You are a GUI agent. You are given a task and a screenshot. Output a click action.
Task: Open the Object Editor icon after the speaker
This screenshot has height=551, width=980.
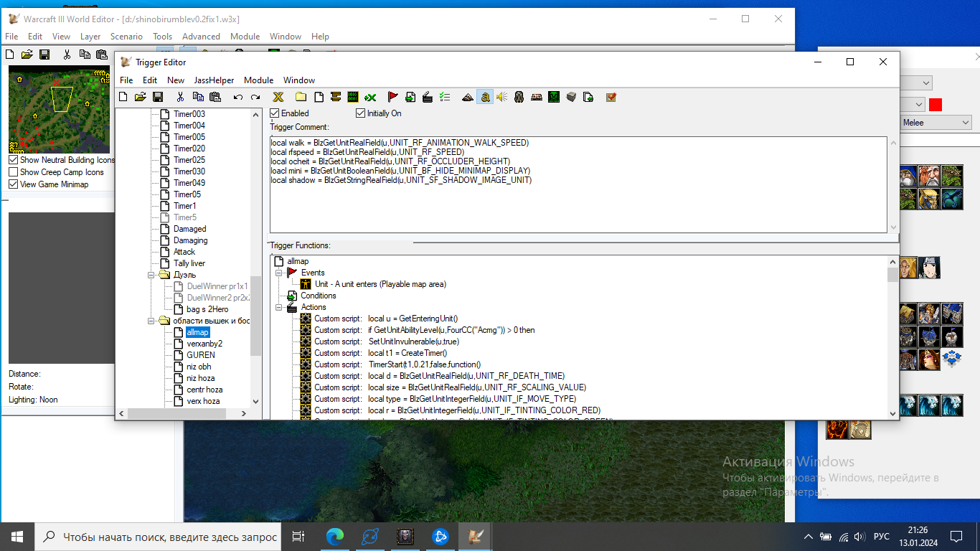[519, 98]
